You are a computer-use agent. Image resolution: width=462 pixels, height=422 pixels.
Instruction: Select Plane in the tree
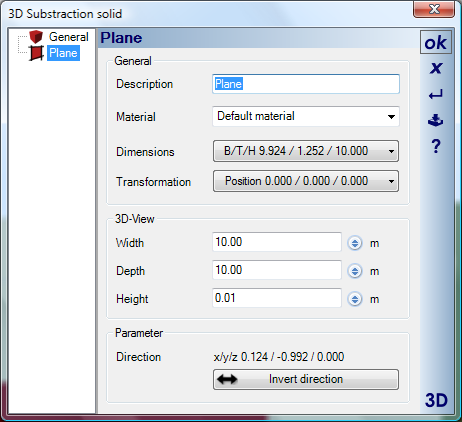click(63, 53)
